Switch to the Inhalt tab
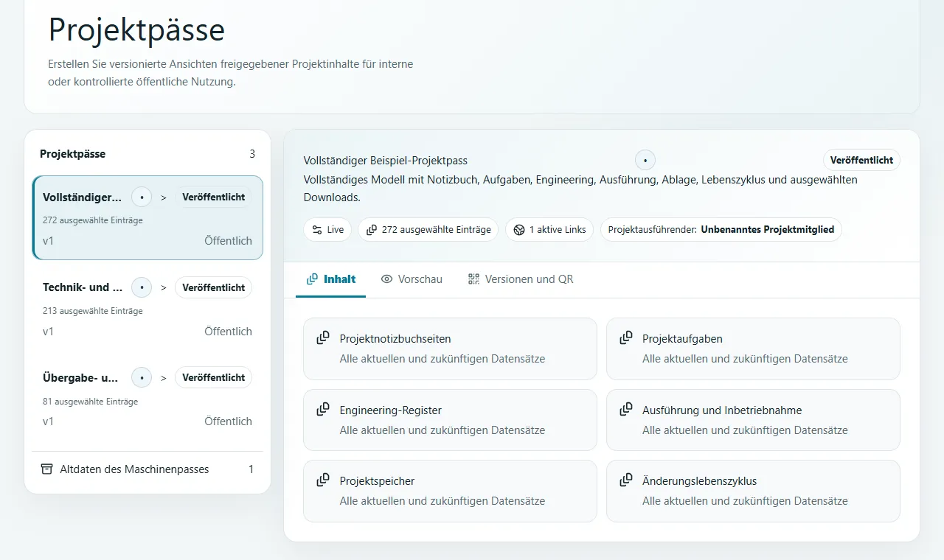 point(331,279)
